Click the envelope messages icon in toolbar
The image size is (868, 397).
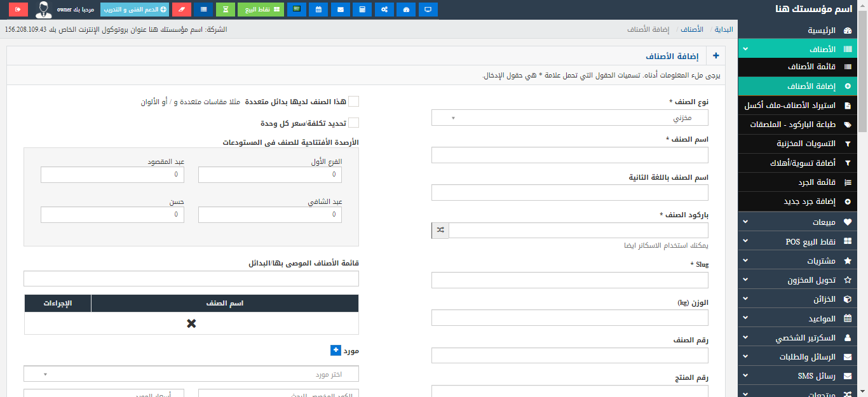tap(341, 10)
